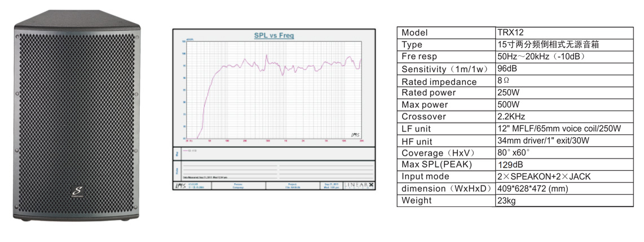Viewport: 644px width, 242px height.
Task: Click the LMS watermark inside the plot area
Action: click(x=354, y=133)
